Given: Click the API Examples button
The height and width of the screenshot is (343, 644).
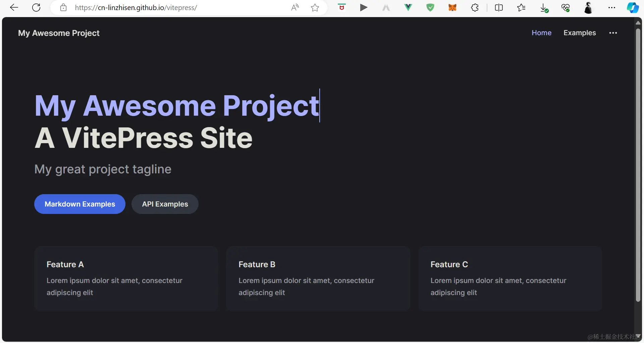Looking at the screenshot, I should 165,204.
